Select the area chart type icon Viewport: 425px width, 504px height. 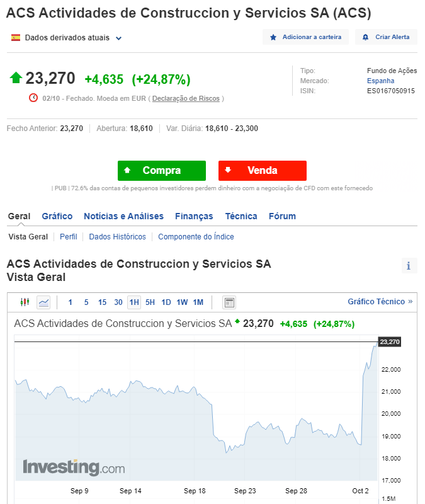coord(43,302)
